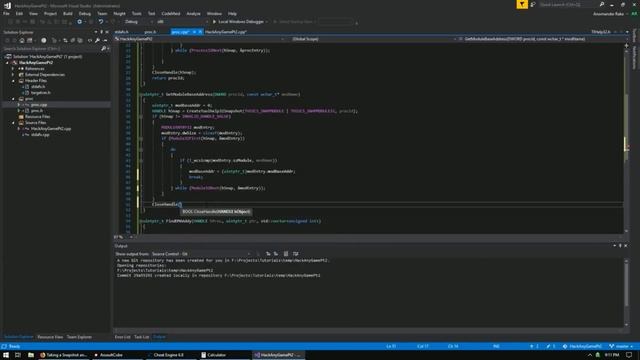Click the Quick Launch input field
This screenshot has width=640, height=360.
[567, 4]
